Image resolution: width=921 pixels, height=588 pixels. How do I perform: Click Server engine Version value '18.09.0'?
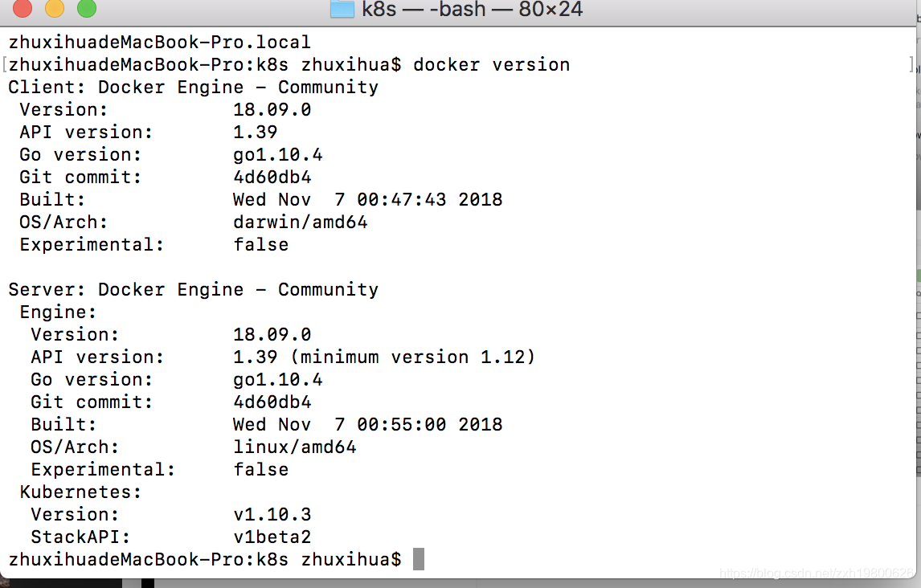tap(272, 334)
